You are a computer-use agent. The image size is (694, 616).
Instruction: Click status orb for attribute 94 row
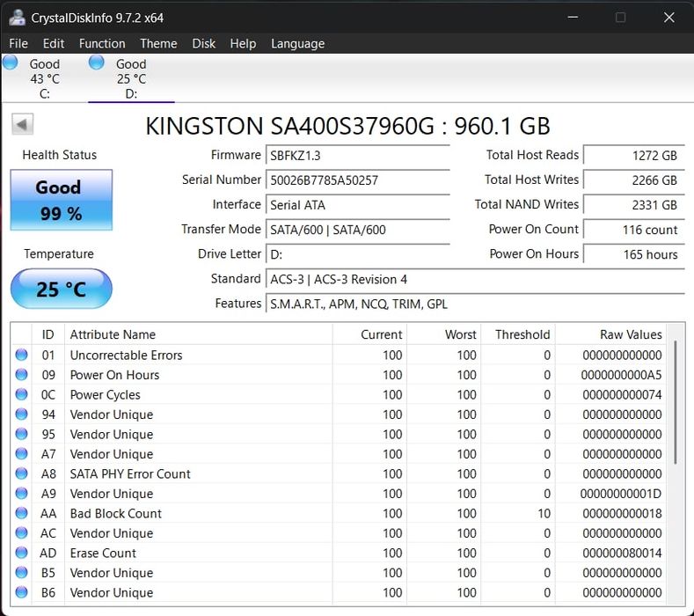(x=21, y=414)
